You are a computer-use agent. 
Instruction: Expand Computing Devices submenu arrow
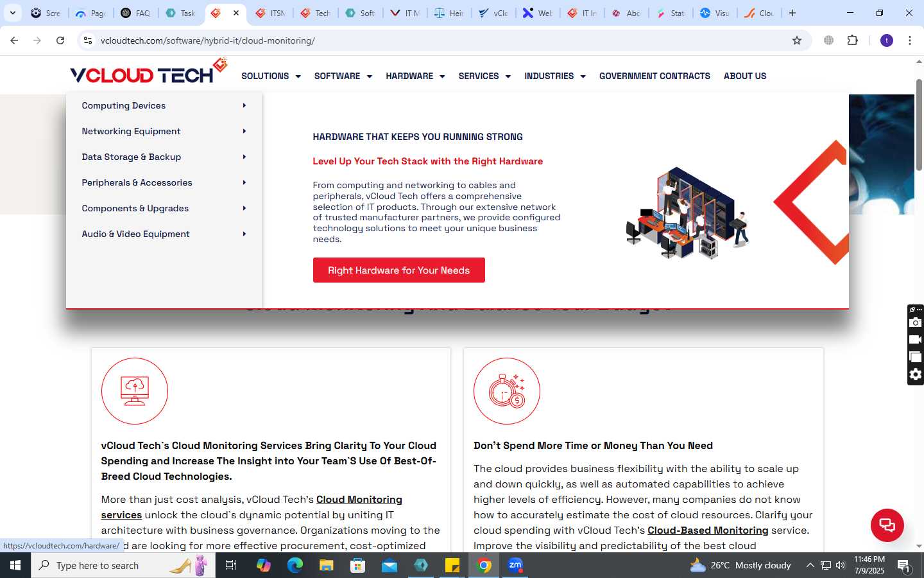click(x=244, y=105)
